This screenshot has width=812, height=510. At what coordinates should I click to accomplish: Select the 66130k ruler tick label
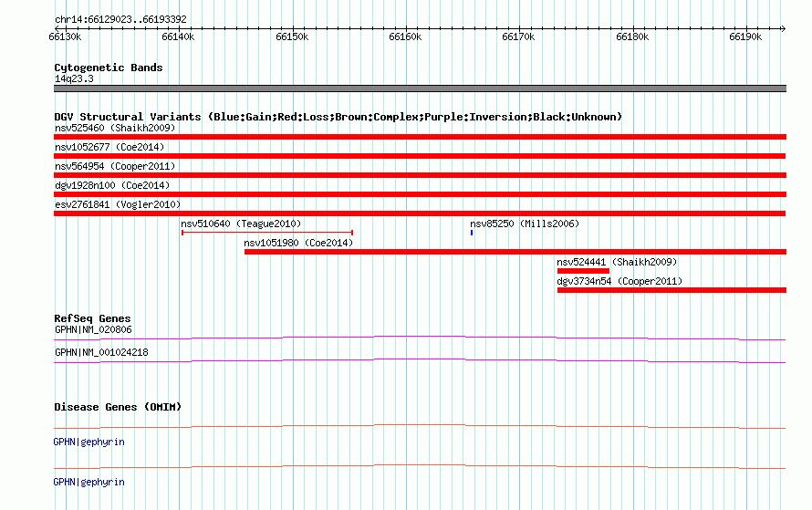point(65,36)
